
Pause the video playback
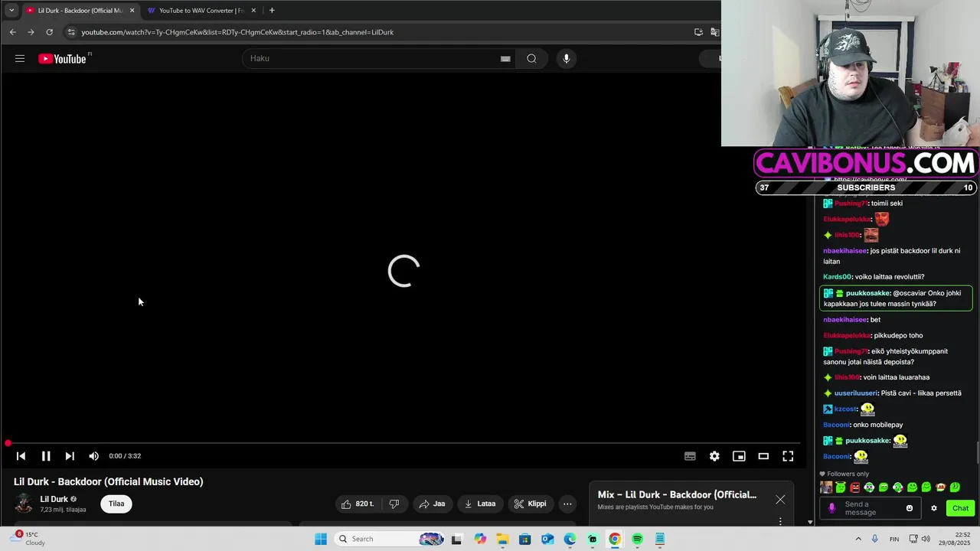point(46,456)
